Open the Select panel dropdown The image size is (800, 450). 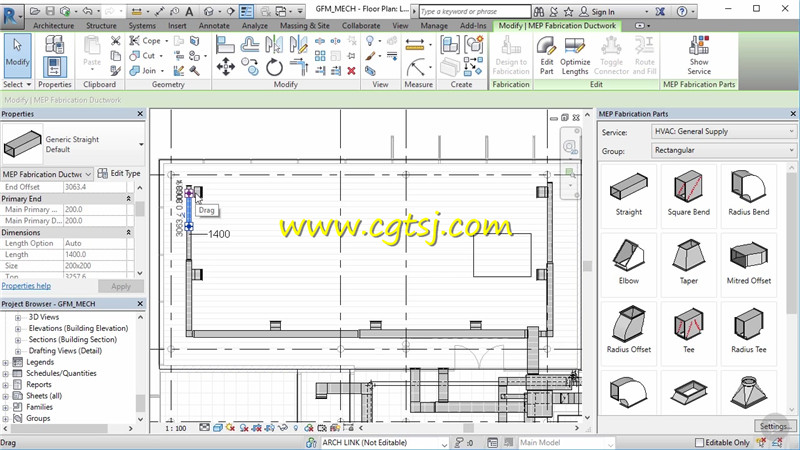(x=17, y=84)
